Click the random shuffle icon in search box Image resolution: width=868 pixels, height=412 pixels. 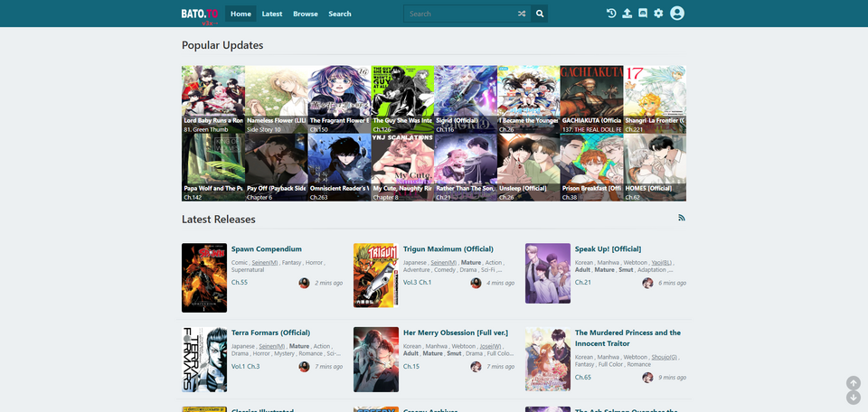[522, 14]
